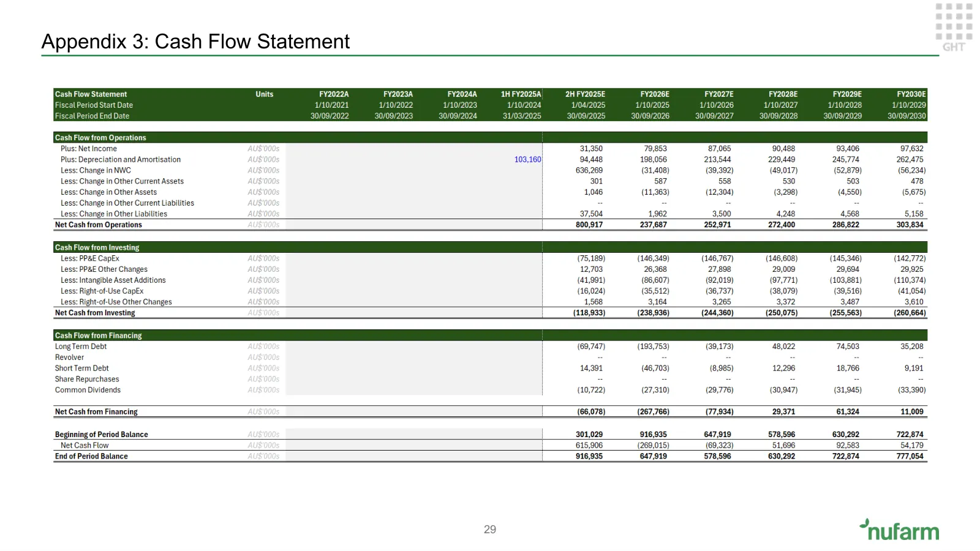Select the Net Cash from Financing label
The image size is (980, 551).
(96, 412)
